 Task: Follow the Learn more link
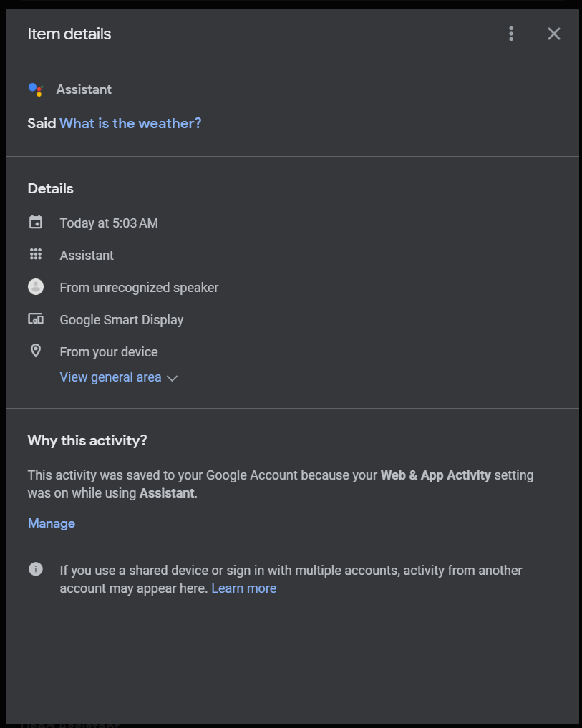pos(243,588)
